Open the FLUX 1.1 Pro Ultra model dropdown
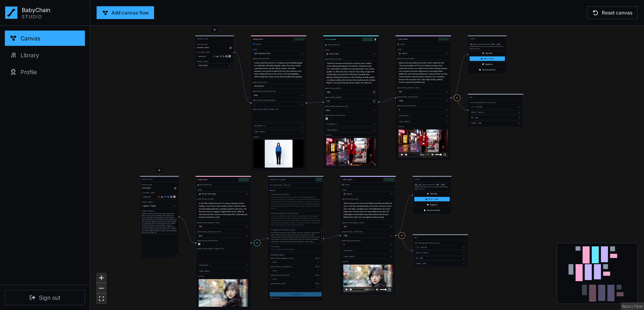Image resolution: width=644 pixels, height=310 pixels. (223, 194)
